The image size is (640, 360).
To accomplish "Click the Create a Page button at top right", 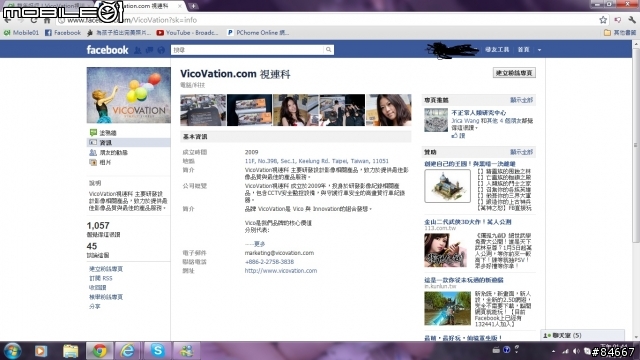I will tap(514, 73).
